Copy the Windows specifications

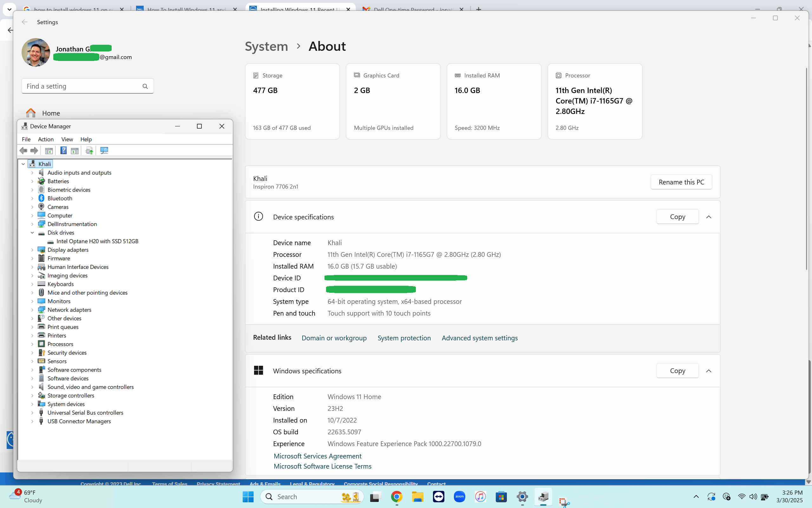(678, 371)
